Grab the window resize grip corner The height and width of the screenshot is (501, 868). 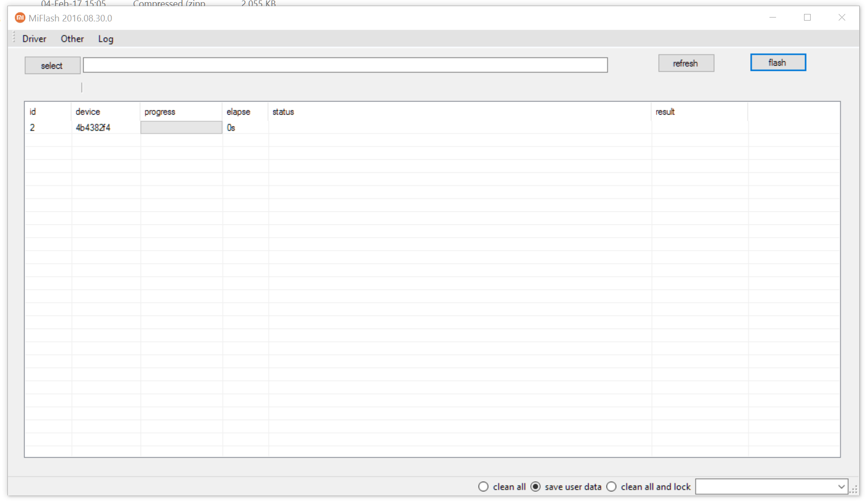pos(854,489)
